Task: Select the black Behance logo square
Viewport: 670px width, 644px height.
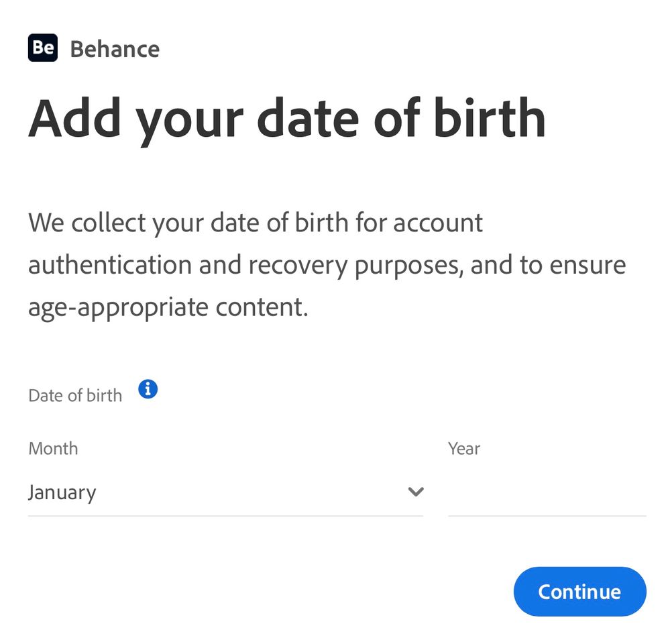Action: (x=43, y=48)
